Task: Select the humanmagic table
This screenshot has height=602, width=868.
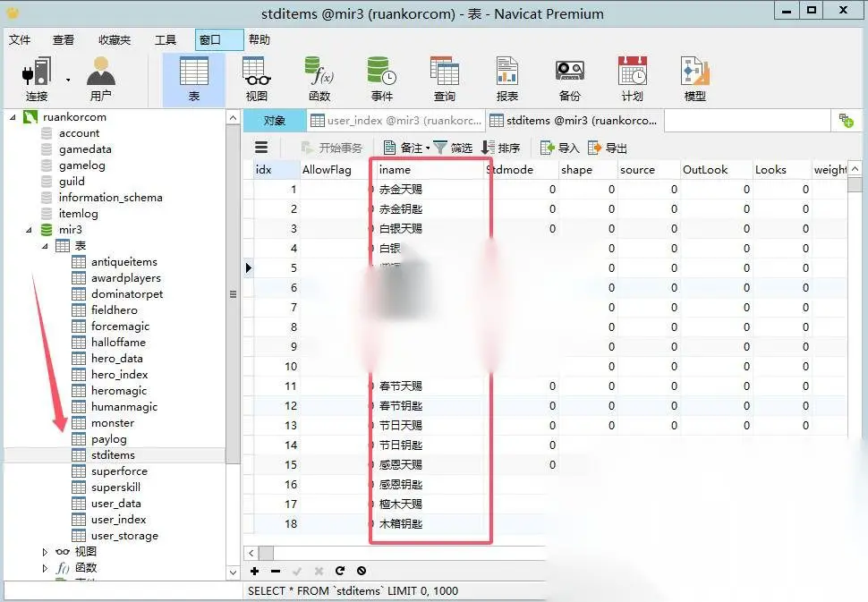Action: [x=124, y=407]
